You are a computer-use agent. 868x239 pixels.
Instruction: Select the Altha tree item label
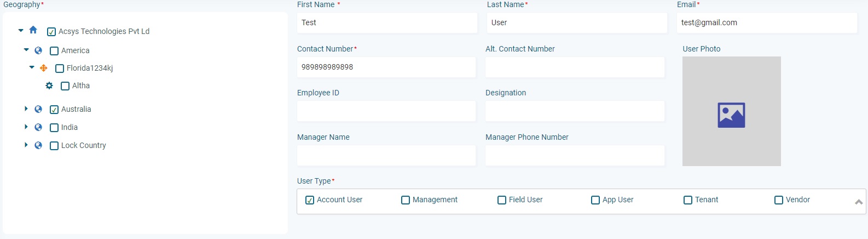click(x=81, y=86)
